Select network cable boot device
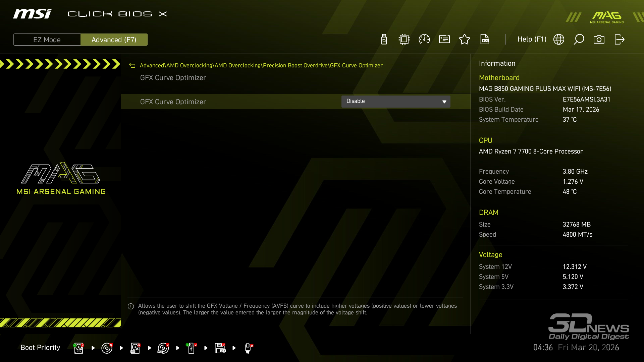Image resolution: width=644 pixels, height=362 pixels. (x=248, y=348)
